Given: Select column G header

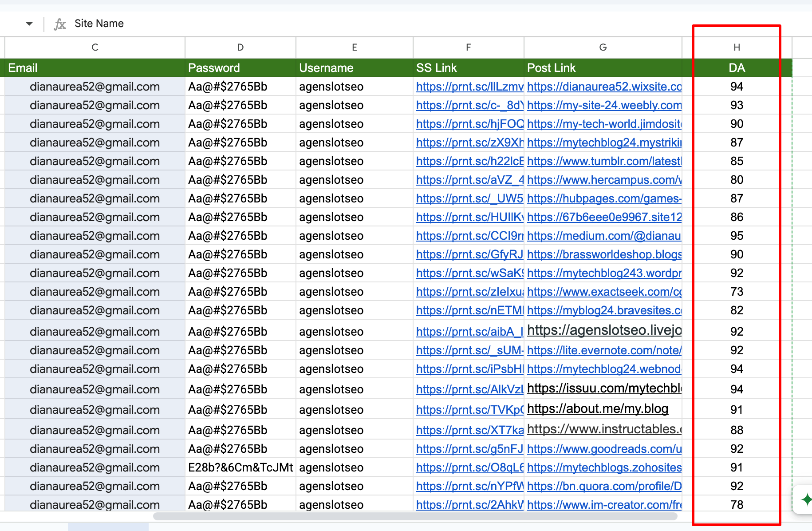Looking at the screenshot, I should click(x=603, y=48).
